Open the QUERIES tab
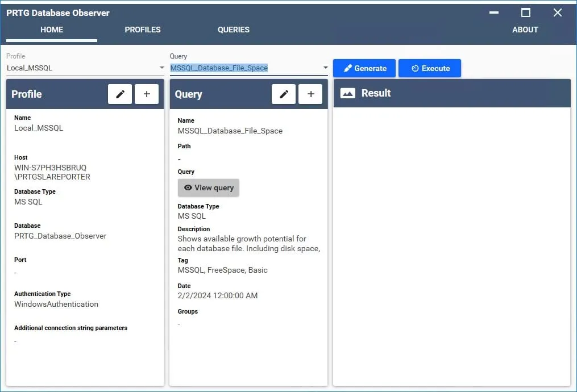The width and height of the screenshot is (577, 392). pyautogui.click(x=234, y=30)
